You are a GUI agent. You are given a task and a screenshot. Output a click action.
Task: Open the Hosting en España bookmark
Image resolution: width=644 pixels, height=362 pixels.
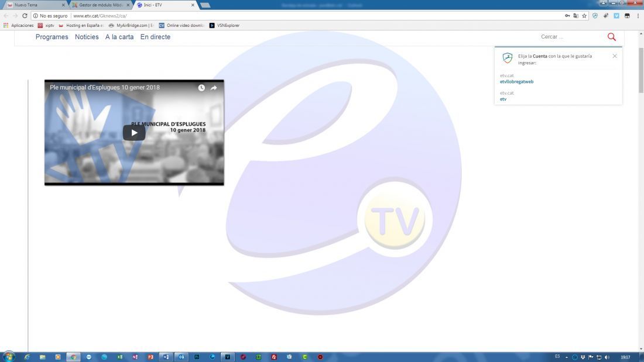(81, 26)
